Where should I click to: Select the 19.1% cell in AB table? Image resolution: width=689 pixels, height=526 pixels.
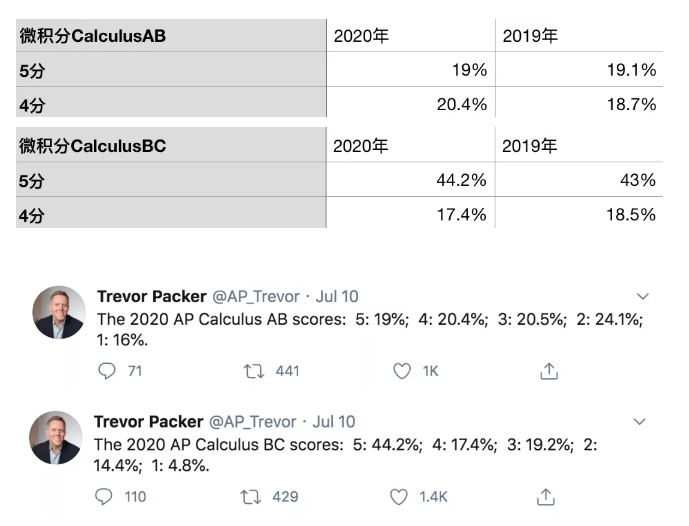click(x=579, y=69)
